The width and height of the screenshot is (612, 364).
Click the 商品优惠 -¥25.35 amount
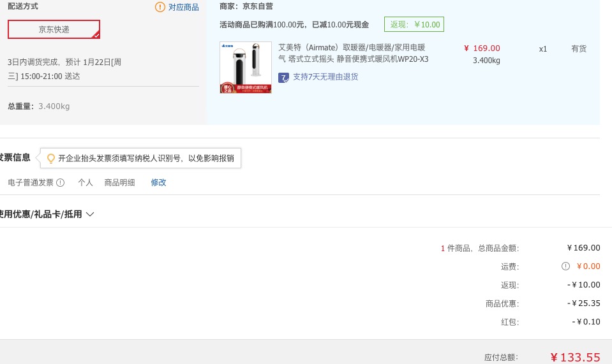click(x=583, y=303)
